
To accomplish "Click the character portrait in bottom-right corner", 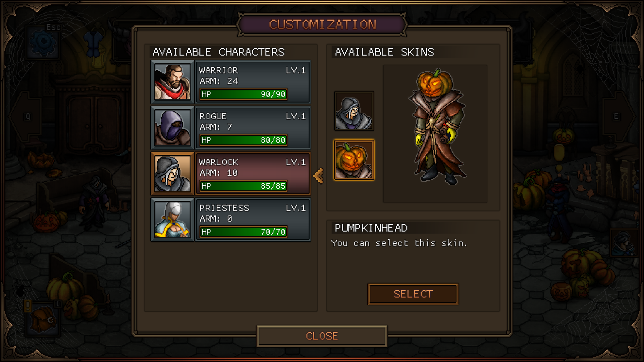I will (x=624, y=243).
